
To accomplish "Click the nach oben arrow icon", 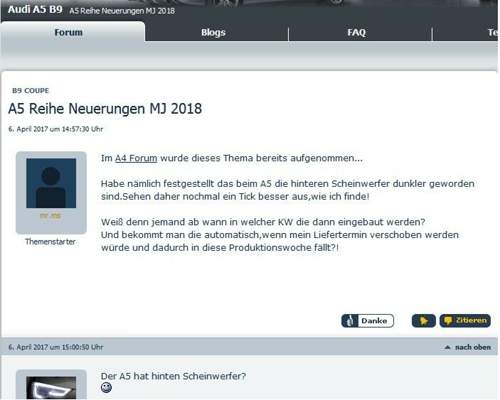I will coord(448,347).
